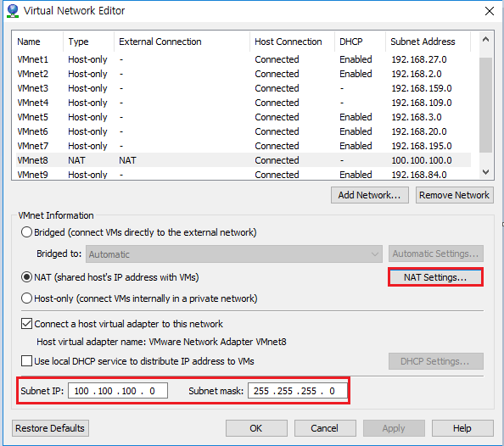Select the VMnet3 row
This screenshot has width=504, height=446.
point(244,88)
